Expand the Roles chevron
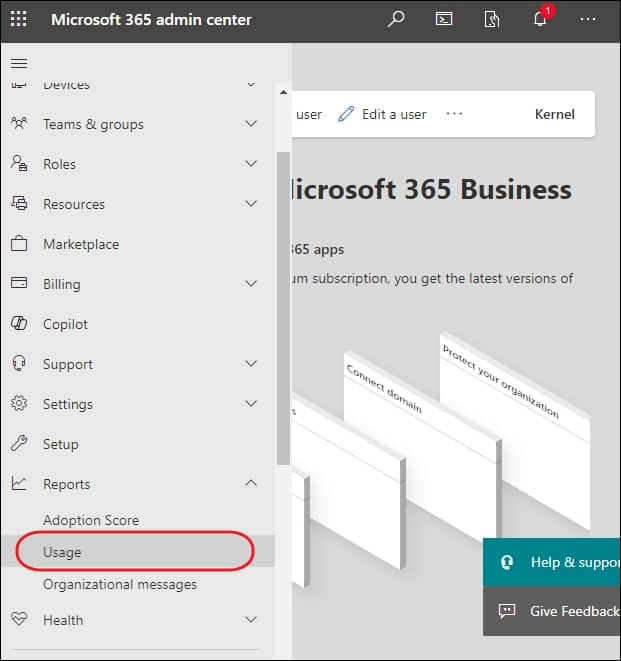This screenshot has width=621, height=661. [x=251, y=164]
